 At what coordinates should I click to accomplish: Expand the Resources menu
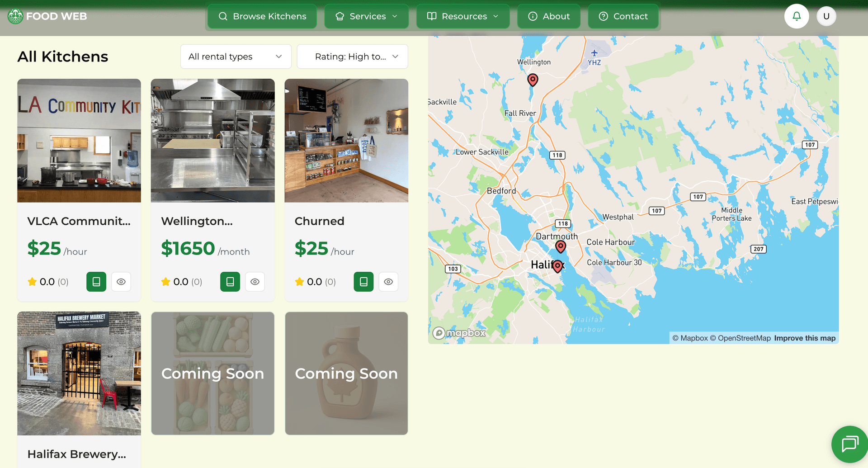click(463, 16)
